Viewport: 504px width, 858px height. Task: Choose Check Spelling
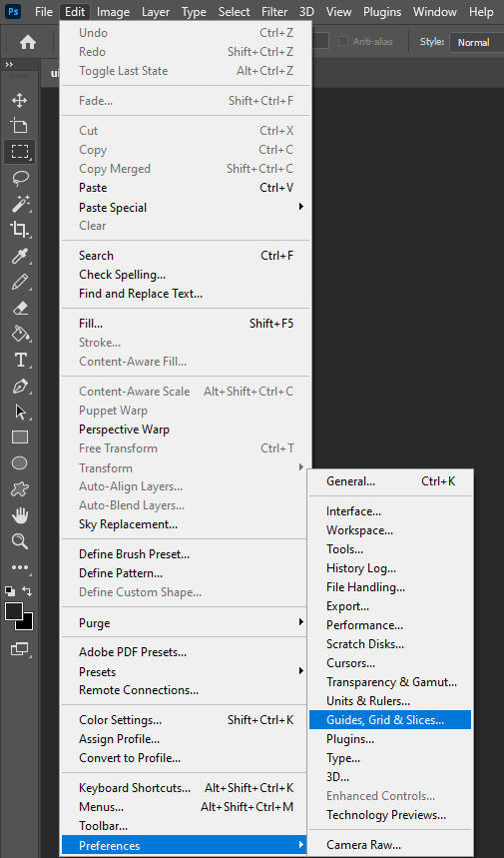[x=186, y=275]
